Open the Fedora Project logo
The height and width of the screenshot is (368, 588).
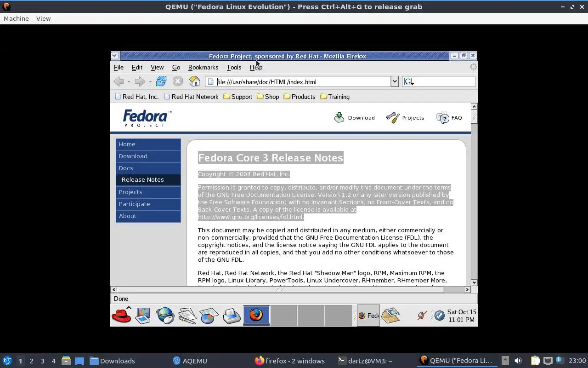(x=147, y=118)
